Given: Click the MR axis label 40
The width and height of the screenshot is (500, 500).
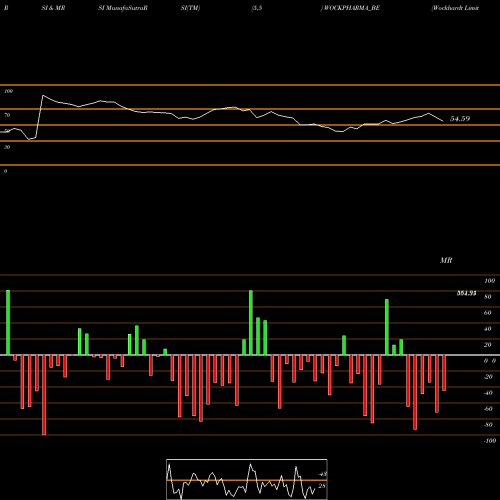Looking at the screenshot, I should click(487, 329).
